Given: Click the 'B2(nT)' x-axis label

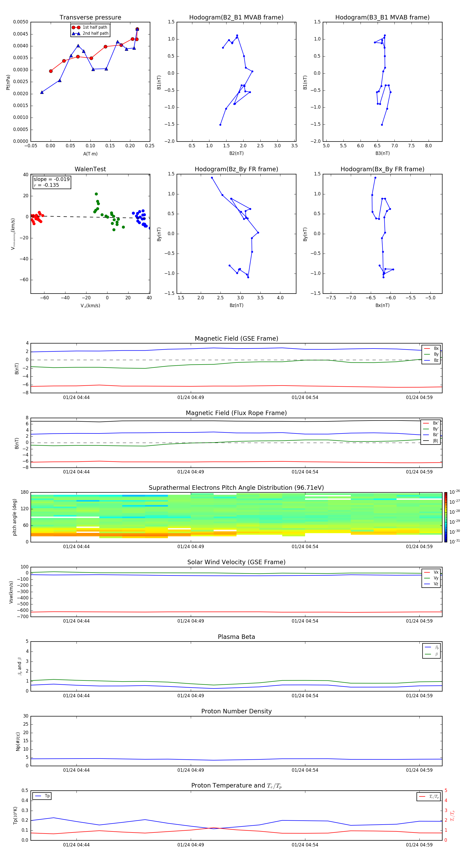Looking at the screenshot, I should [236, 153].
